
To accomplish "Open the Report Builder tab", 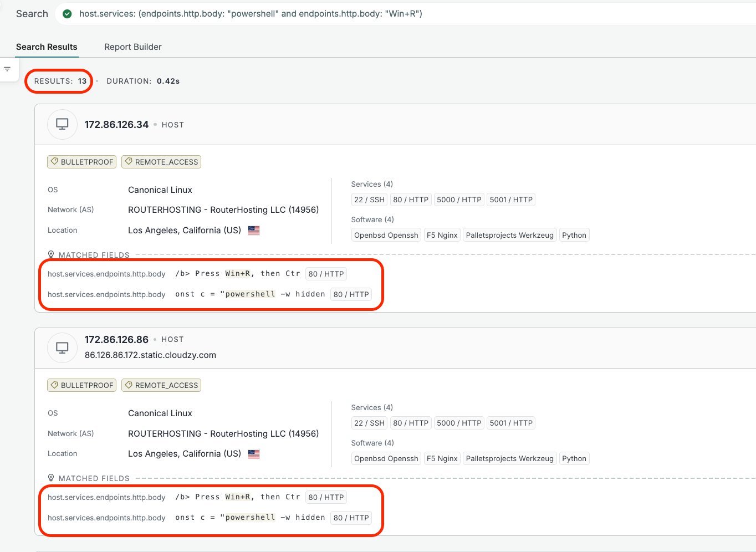I will [133, 47].
